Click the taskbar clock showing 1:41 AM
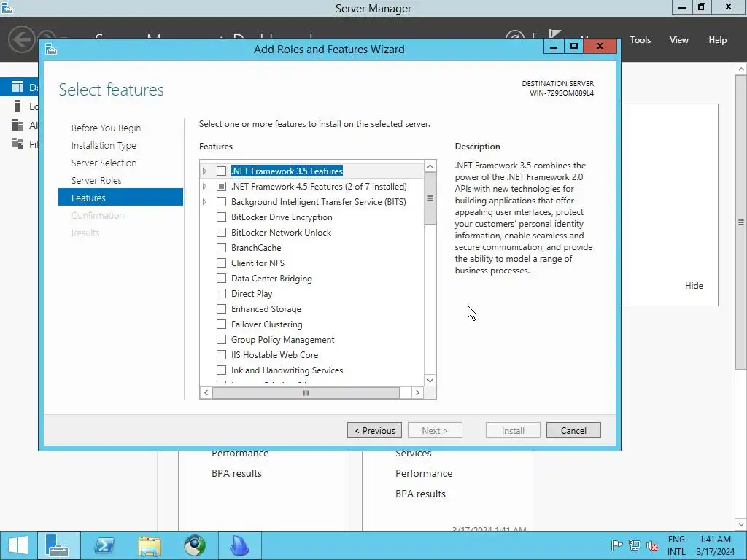The width and height of the screenshot is (747, 560). click(715, 545)
